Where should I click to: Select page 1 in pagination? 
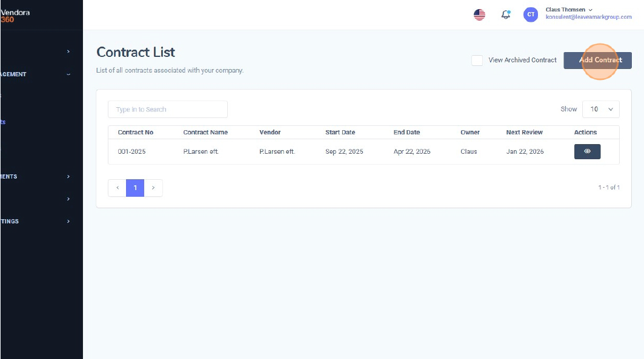(135, 188)
